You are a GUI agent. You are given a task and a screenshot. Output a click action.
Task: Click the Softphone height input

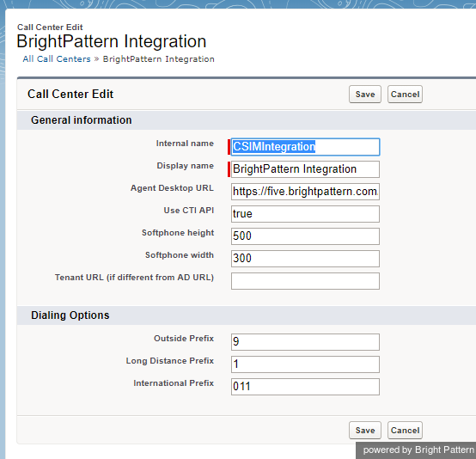tap(305, 236)
